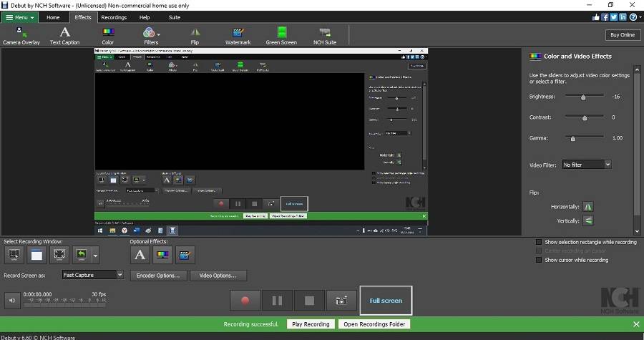Open the Record Screen as dropdown
The image size is (644, 340).
(92, 275)
